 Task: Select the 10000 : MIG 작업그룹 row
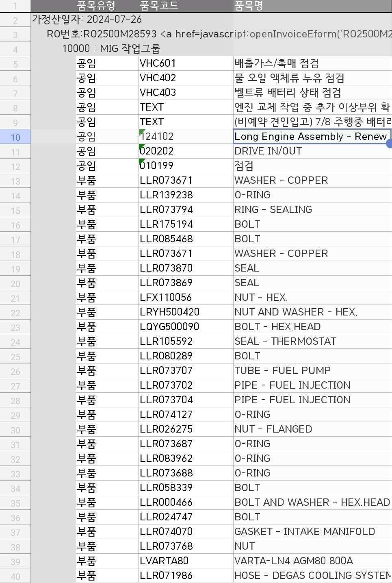(x=111, y=49)
